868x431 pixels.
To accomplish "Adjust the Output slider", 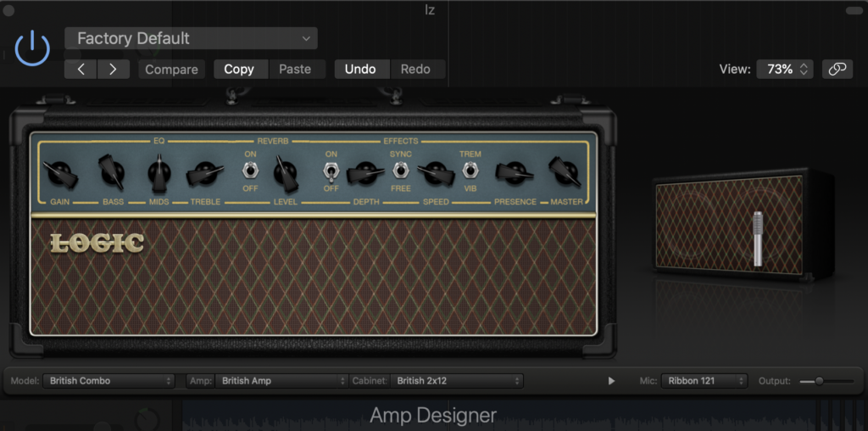I will (826, 381).
